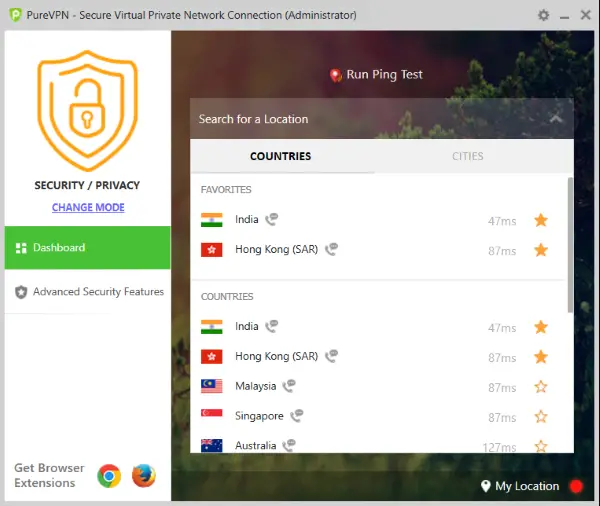The height and width of the screenshot is (506, 600).
Task: Open settings gear in title bar
Action: pyautogui.click(x=543, y=15)
